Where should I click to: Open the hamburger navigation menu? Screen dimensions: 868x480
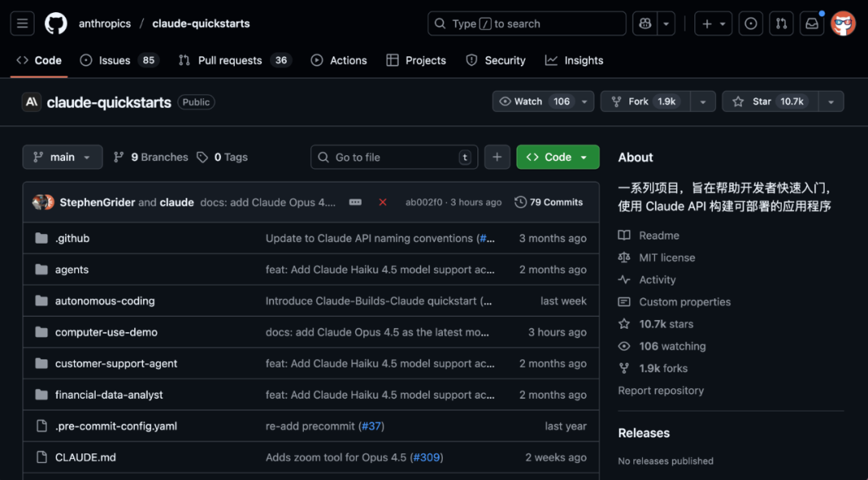pyautogui.click(x=23, y=23)
